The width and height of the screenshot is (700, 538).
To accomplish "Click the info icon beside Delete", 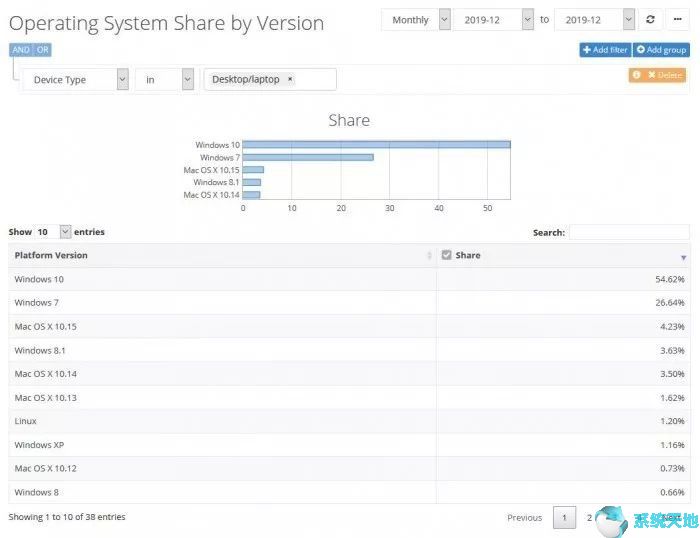I will (637, 75).
